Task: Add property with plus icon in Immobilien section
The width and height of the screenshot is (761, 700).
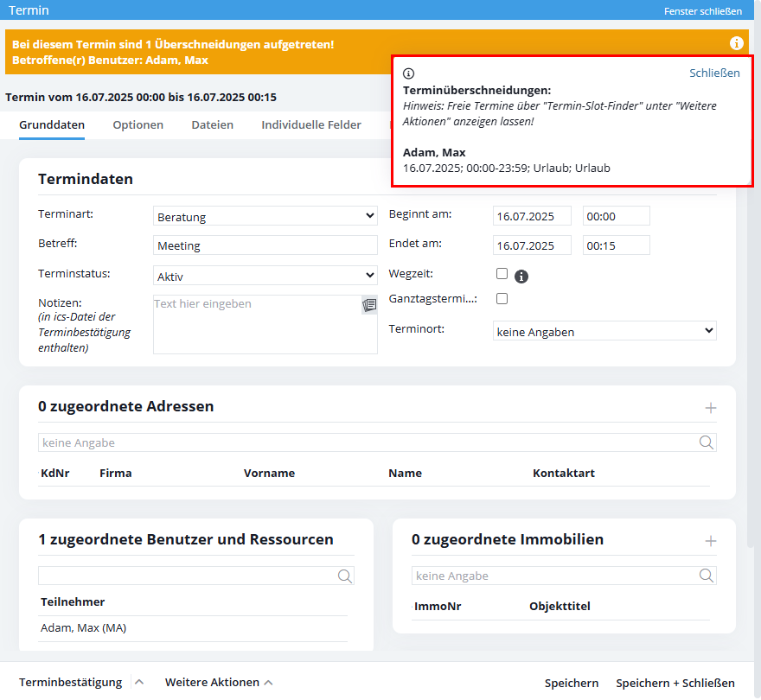Action: pos(711,541)
